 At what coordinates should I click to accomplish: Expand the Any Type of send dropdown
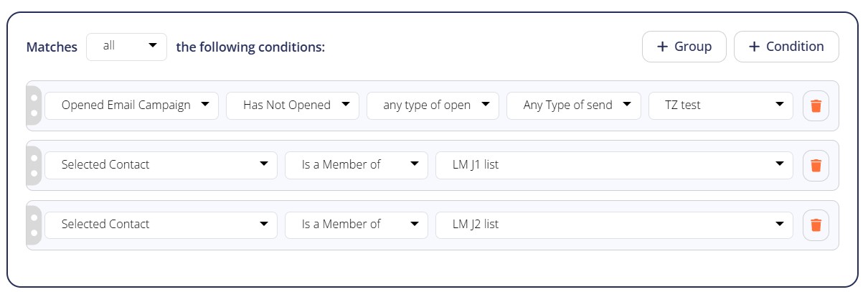click(x=573, y=105)
